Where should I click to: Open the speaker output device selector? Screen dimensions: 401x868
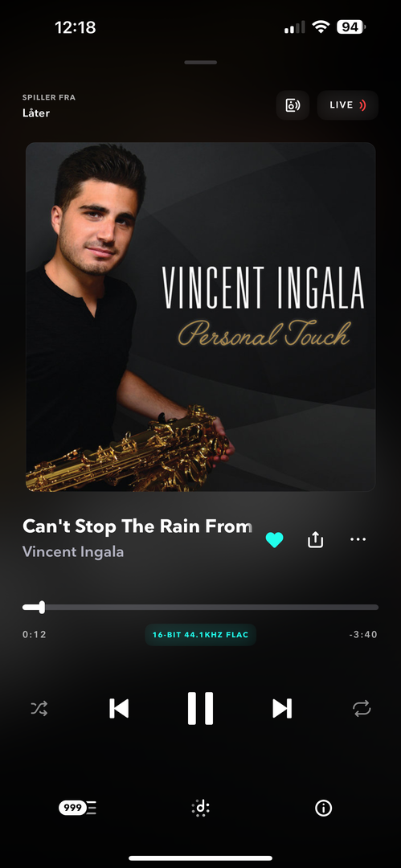(x=293, y=105)
